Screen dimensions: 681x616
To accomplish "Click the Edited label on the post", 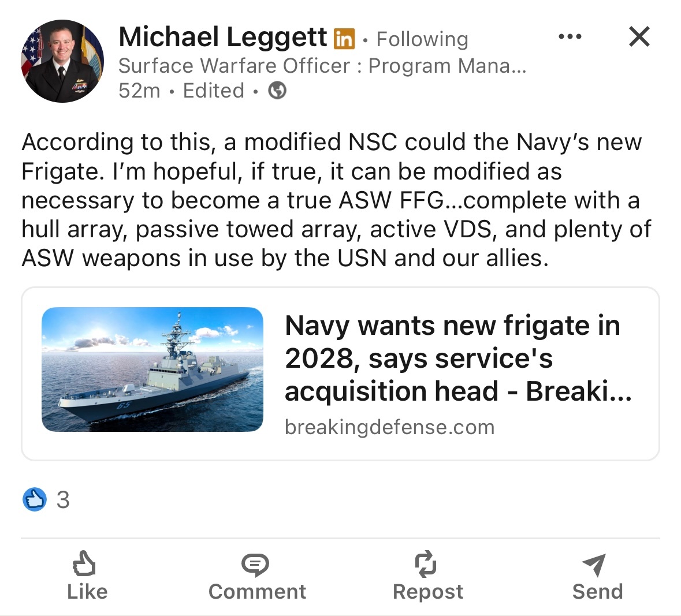I will [x=214, y=91].
